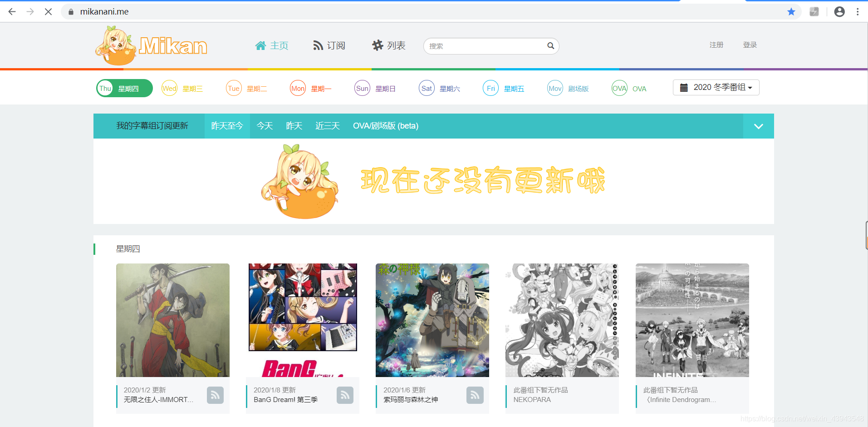Screen dimensions: 868x427
Task: Select the Tue 星期二 day filter
Action: tap(246, 88)
